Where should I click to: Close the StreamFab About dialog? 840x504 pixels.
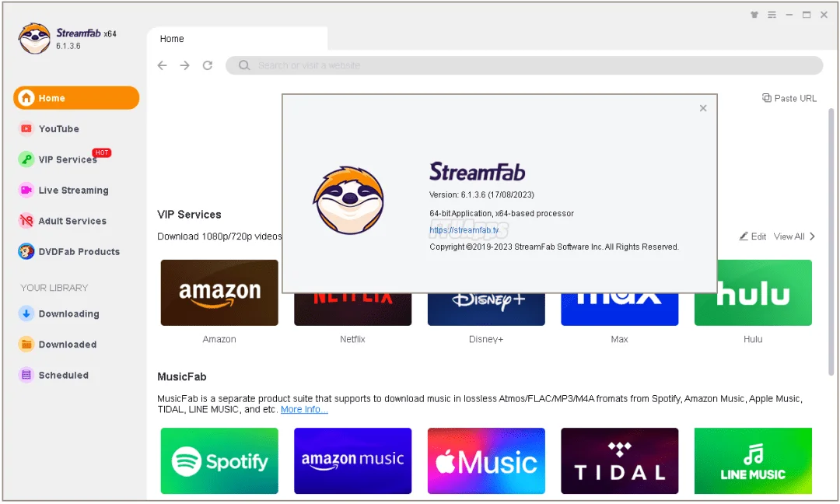pyautogui.click(x=703, y=108)
